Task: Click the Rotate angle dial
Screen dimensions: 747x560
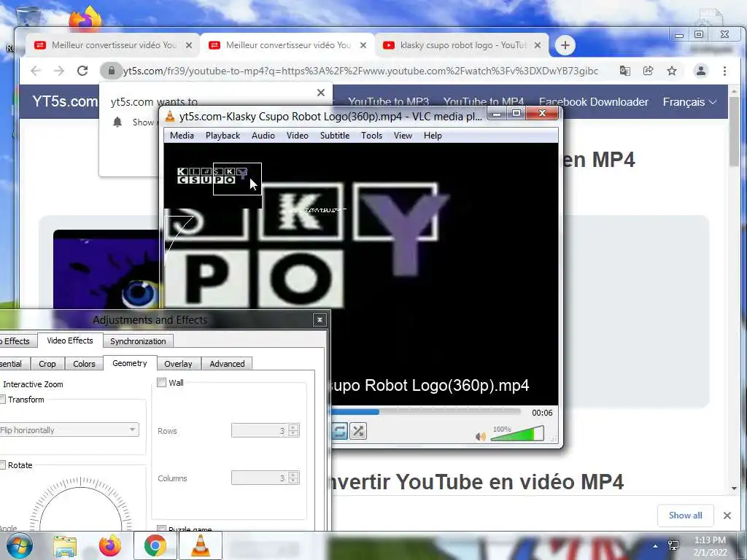Action: tap(80, 505)
